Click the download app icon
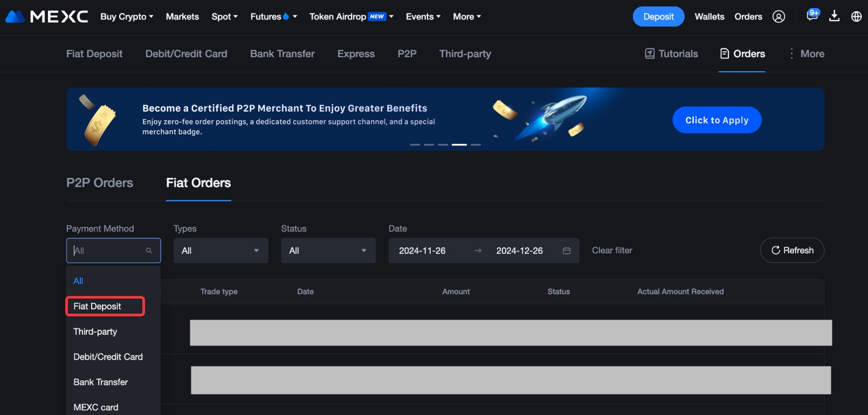This screenshot has width=868, height=415. 834,16
